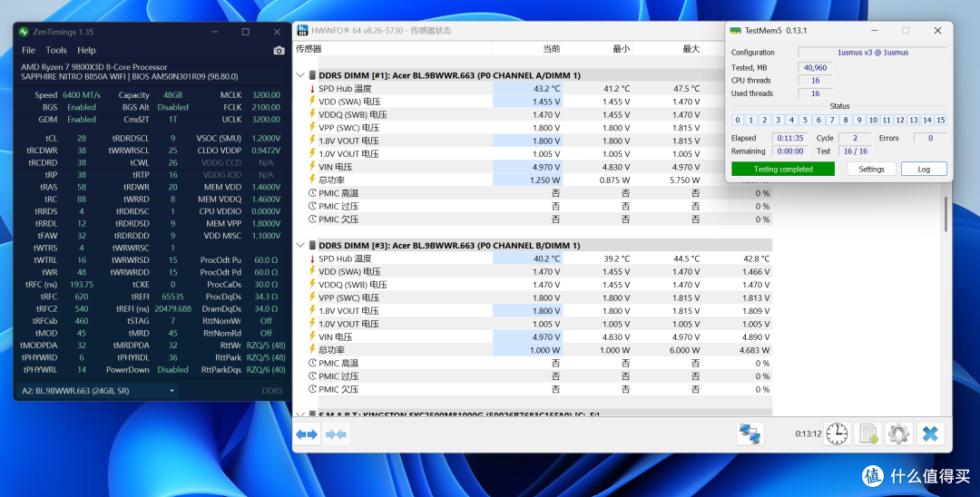Open the A2: BL.9BWWR.663 module dropdown

pyautogui.click(x=98, y=391)
